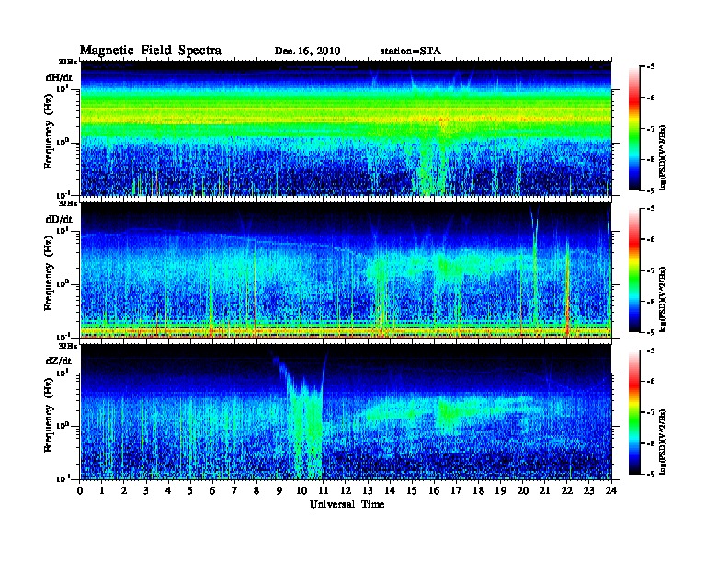Click hour tick label 24 on time axis
728x563 pixels.
tap(611, 490)
